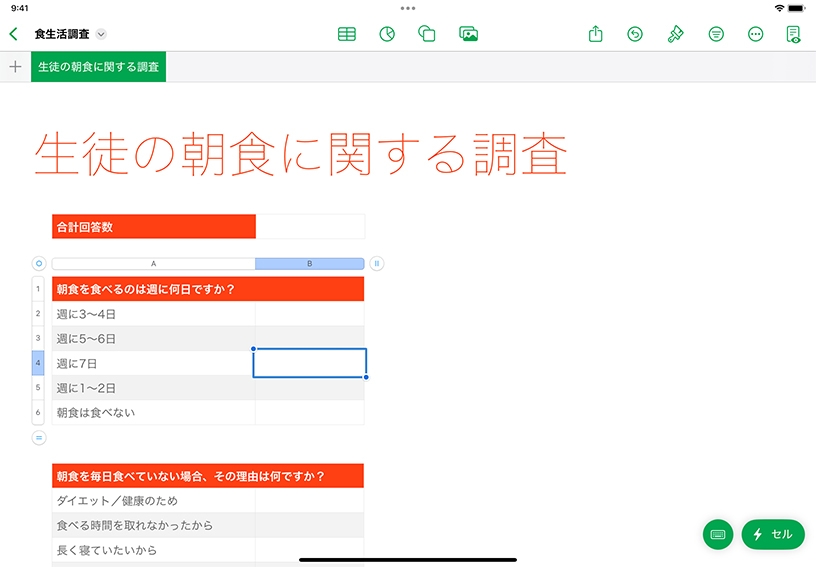Tap the back chevron to leave spreadsheet
The width and height of the screenshot is (816, 567).
tap(13, 34)
